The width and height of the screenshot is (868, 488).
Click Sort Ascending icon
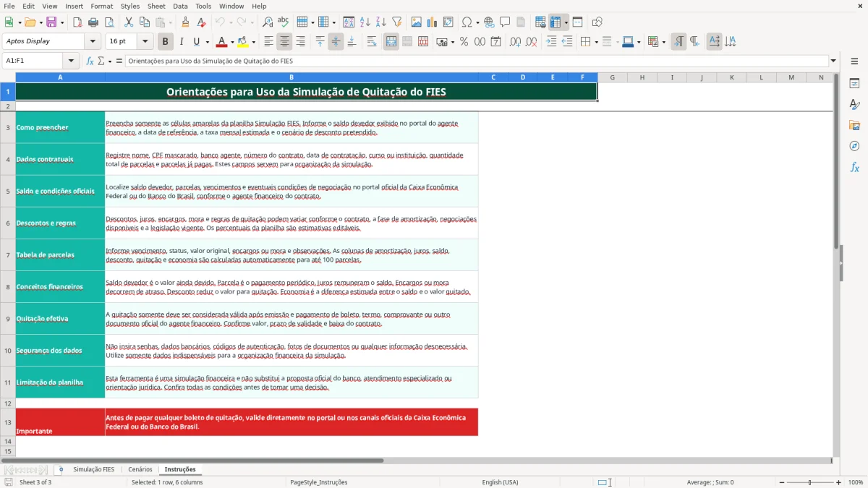click(x=365, y=22)
